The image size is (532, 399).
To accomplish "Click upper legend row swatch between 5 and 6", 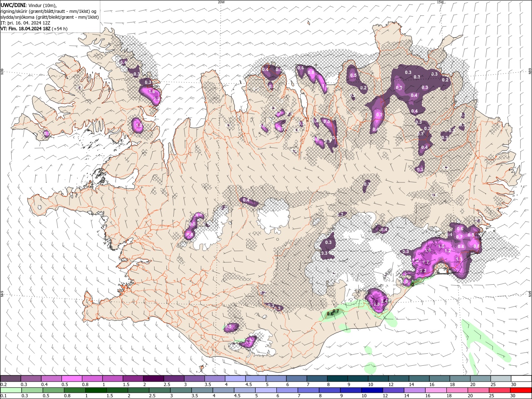I will tap(276, 379).
